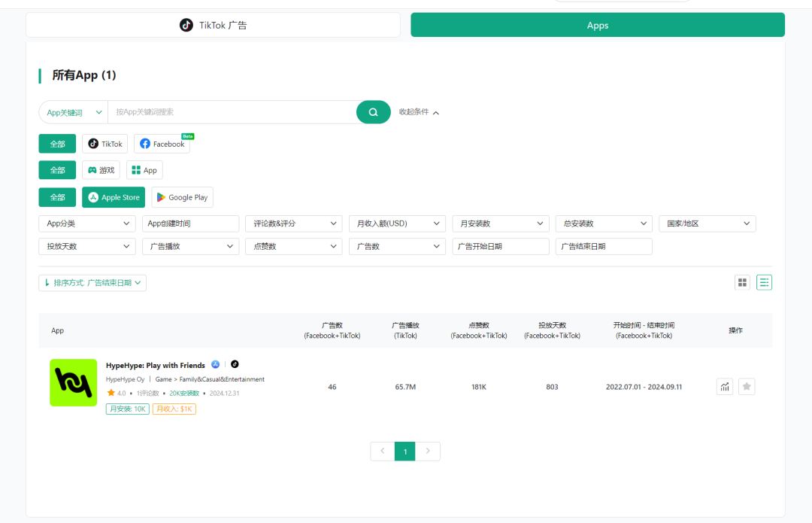Click the 点赞数 column header
The height and width of the screenshot is (523, 812).
tap(478, 330)
